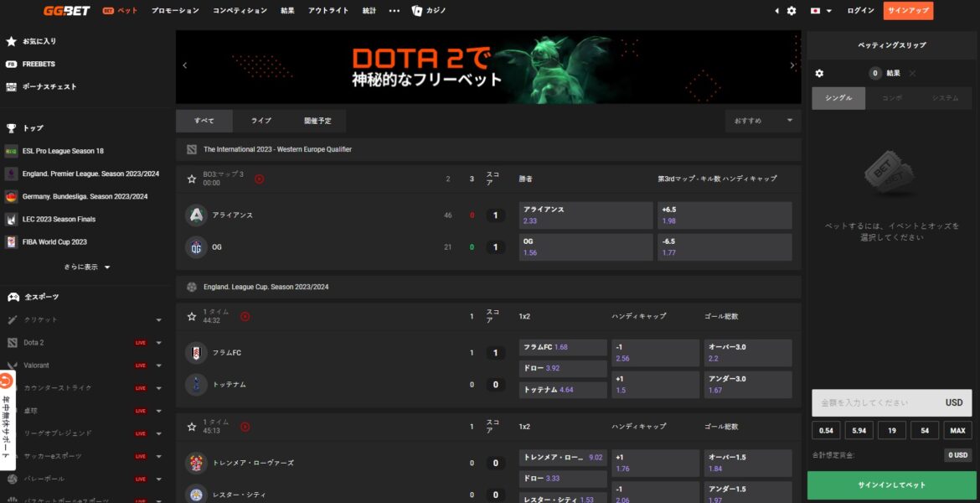
Task: Click the サインインしてベット button
Action: tap(892, 485)
